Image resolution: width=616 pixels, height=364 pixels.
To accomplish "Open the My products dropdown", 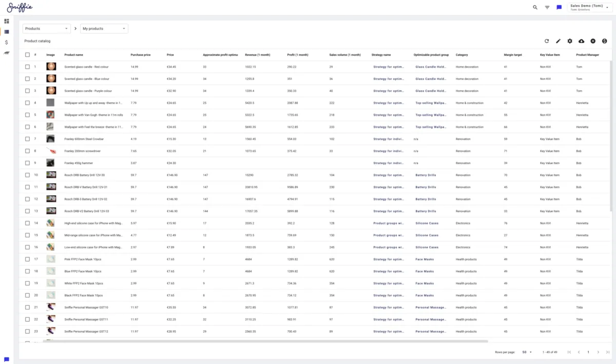I will pos(104,29).
